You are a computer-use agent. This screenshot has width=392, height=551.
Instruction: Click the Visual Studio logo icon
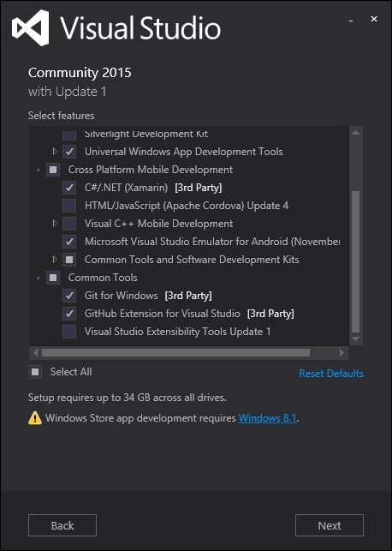click(x=31, y=28)
